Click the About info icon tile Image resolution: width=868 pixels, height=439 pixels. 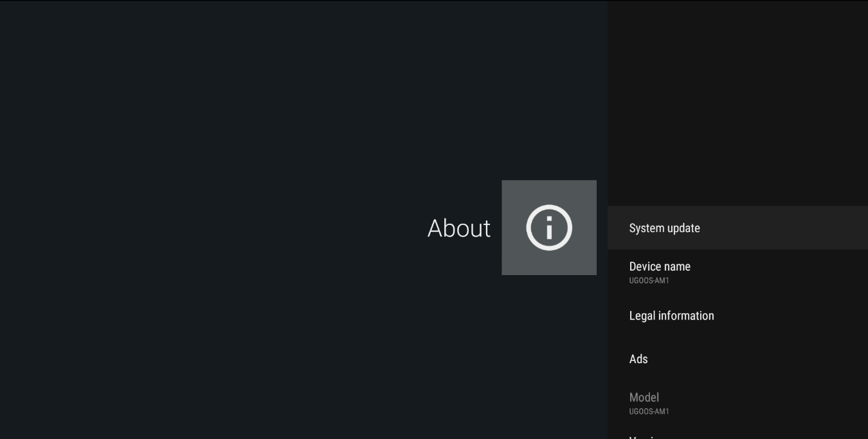[549, 228]
